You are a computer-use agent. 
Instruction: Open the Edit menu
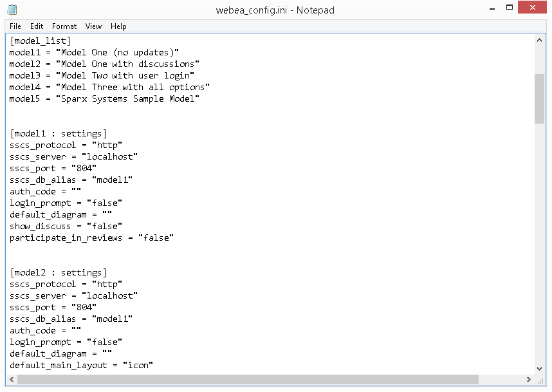(x=37, y=26)
